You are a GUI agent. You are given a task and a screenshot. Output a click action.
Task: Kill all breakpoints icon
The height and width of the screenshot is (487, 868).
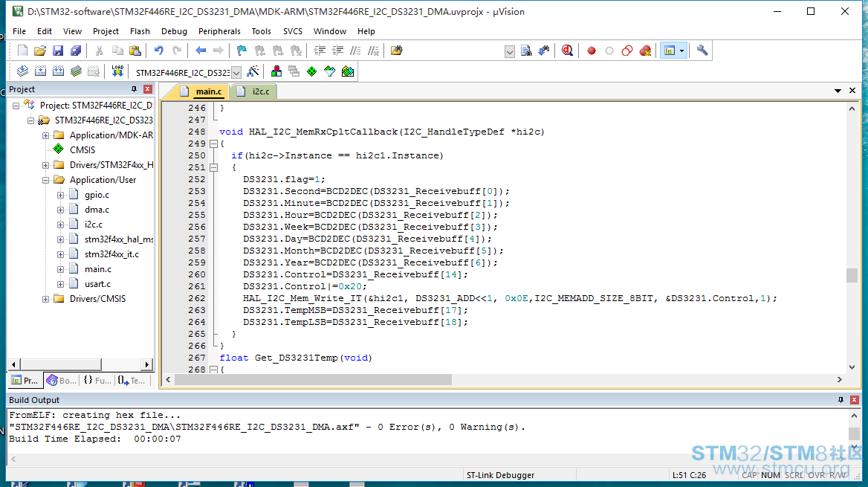pos(645,51)
